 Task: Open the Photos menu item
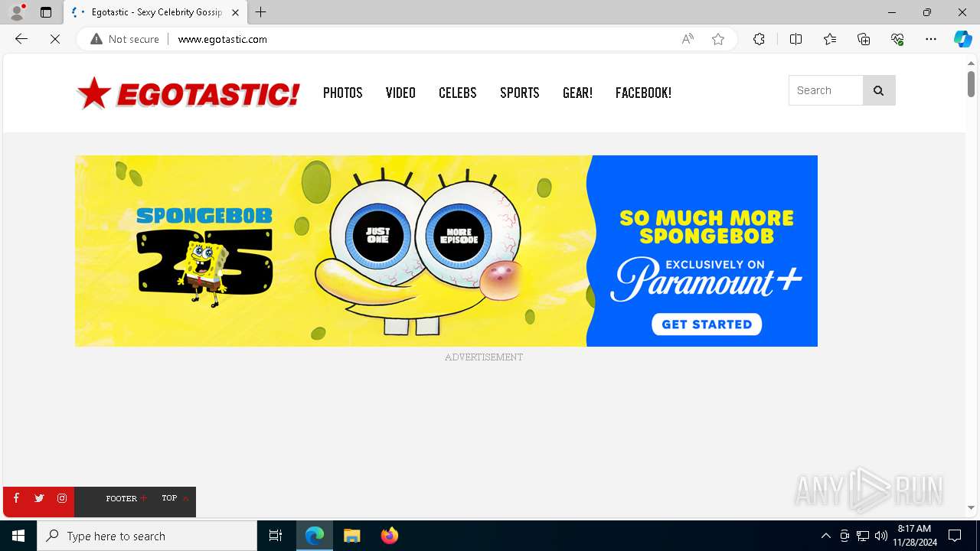[x=342, y=93]
